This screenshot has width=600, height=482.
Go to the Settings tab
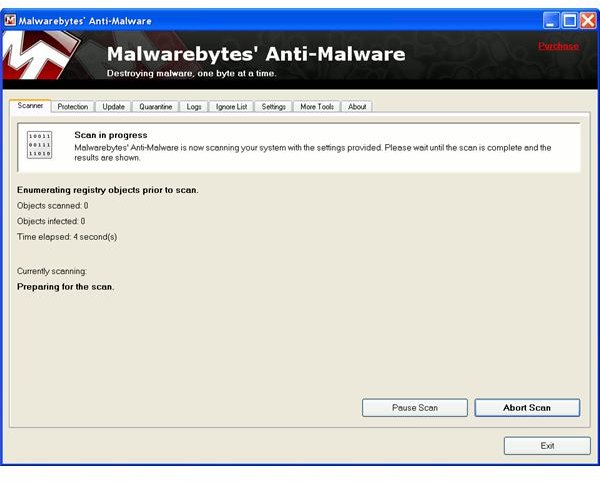pos(273,107)
